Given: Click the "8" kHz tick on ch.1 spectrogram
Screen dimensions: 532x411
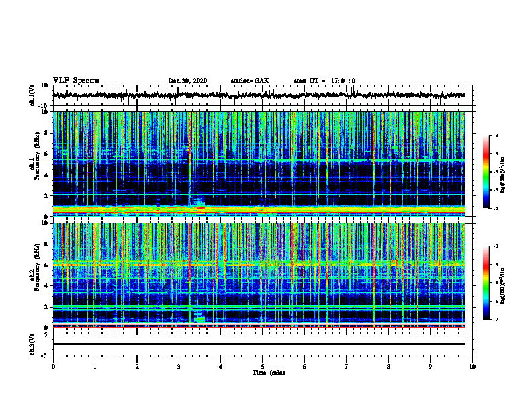Looking at the screenshot, I should click(x=46, y=133).
